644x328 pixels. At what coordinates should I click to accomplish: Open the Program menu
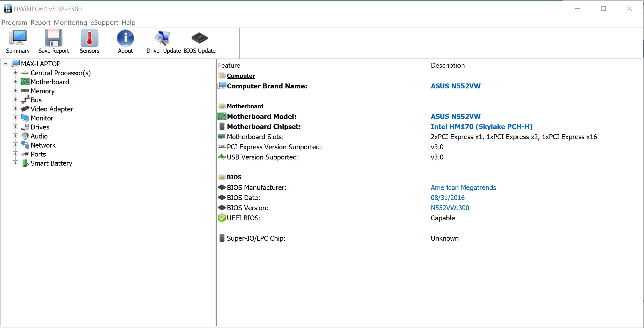click(x=14, y=23)
